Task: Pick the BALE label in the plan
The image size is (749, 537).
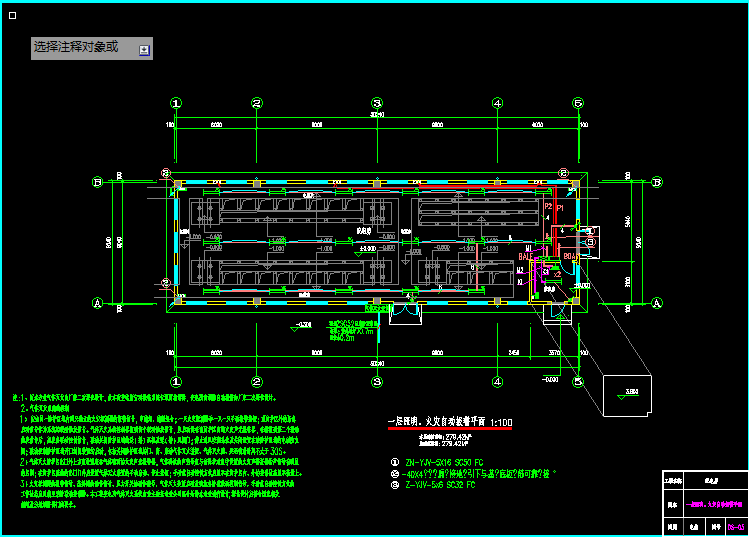Action: pyautogui.click(x=526, y=257)
